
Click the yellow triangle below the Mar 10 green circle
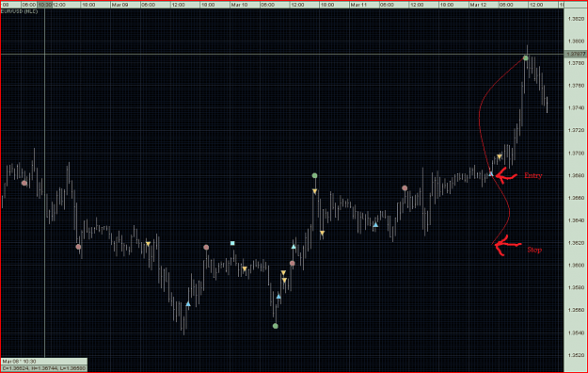point(314,191)
